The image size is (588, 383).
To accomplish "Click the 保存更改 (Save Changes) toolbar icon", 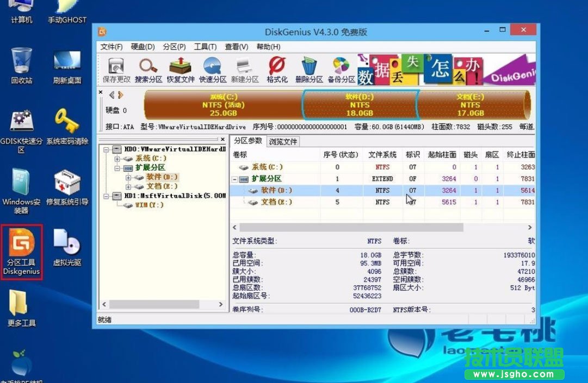I will pos(116,67).
